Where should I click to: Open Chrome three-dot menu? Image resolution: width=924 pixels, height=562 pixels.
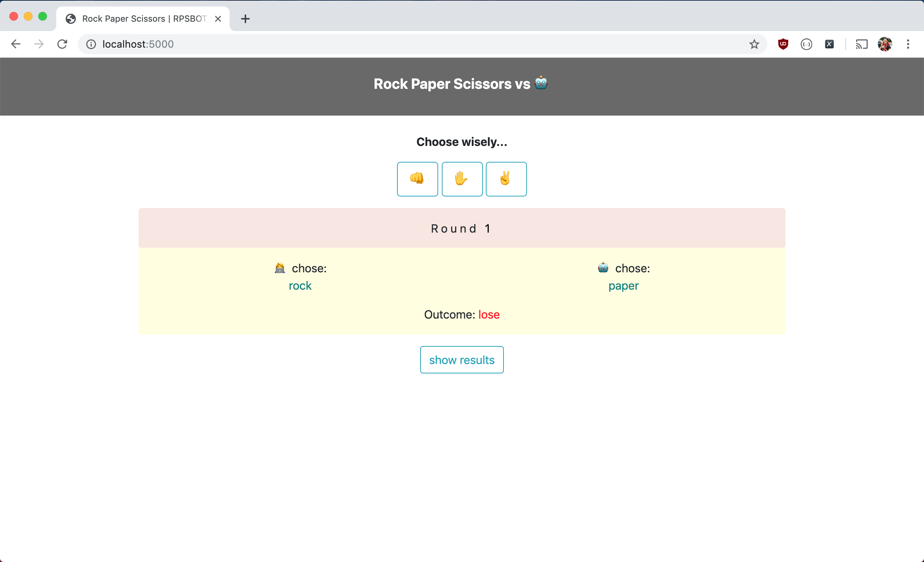(x=908, y=44)
